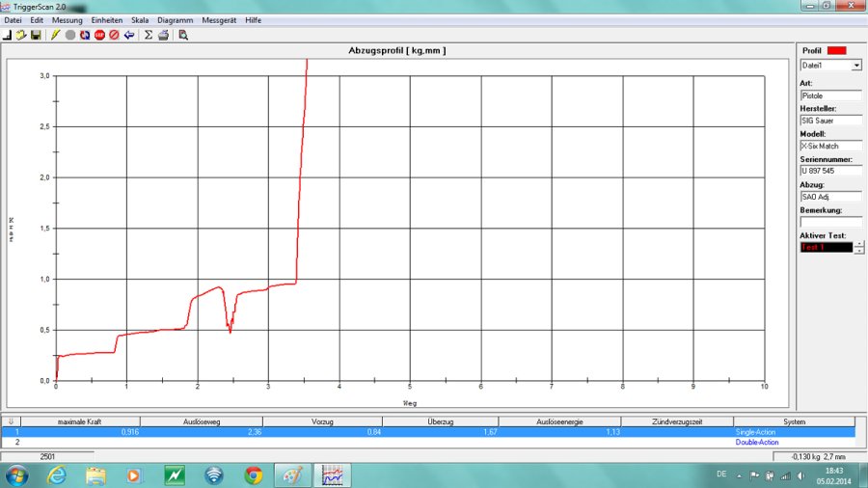Click the blue back arrow icon
Viewport: 868px width, 488px height.
click(128, 35)
